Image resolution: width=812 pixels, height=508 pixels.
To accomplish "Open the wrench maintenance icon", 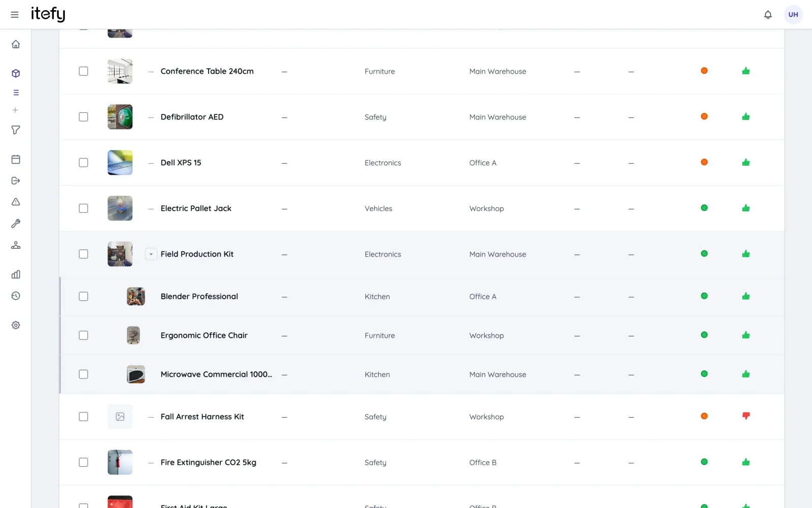I will pos(16,224).
